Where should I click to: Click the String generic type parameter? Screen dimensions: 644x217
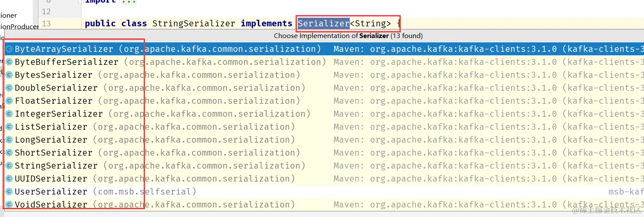[370, 23]
